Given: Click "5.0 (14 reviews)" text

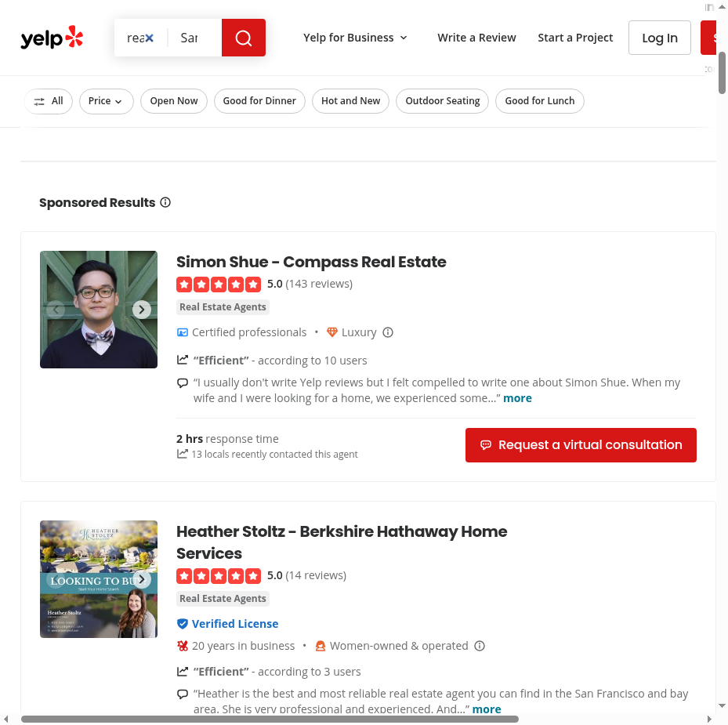Looking at the screenshot, I should [x=306, y=575].
